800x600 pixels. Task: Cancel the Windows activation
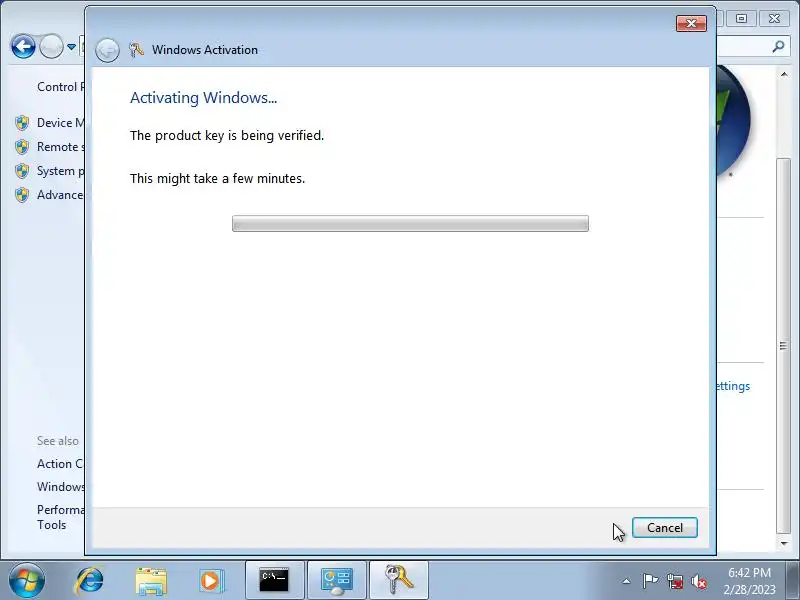pos(664,528)
